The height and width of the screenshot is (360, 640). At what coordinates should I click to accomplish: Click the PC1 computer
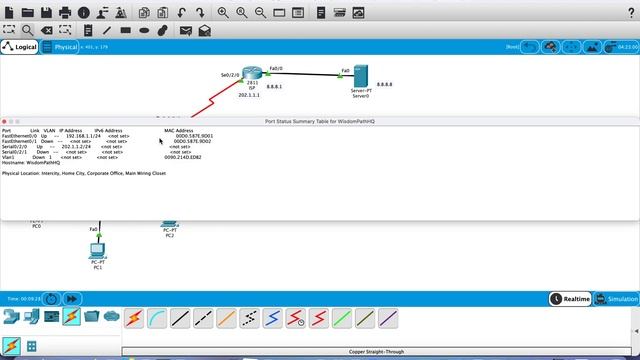tap(98, 251)
